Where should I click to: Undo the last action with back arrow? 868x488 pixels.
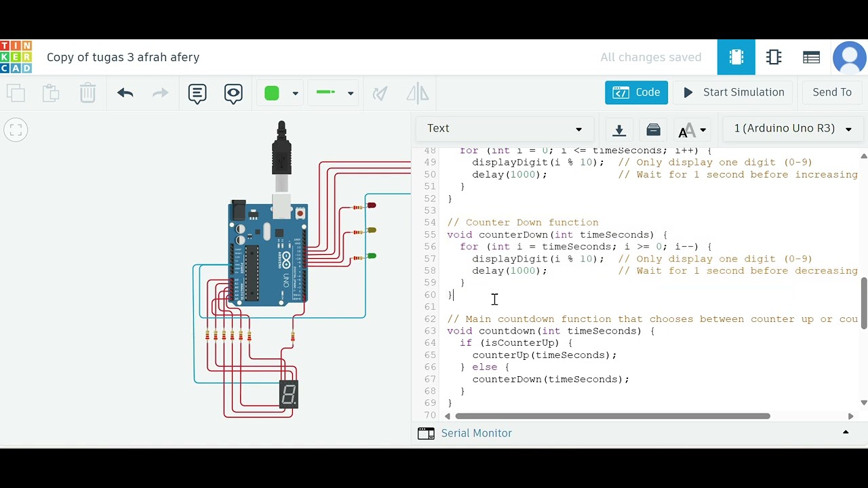(125, 93)
